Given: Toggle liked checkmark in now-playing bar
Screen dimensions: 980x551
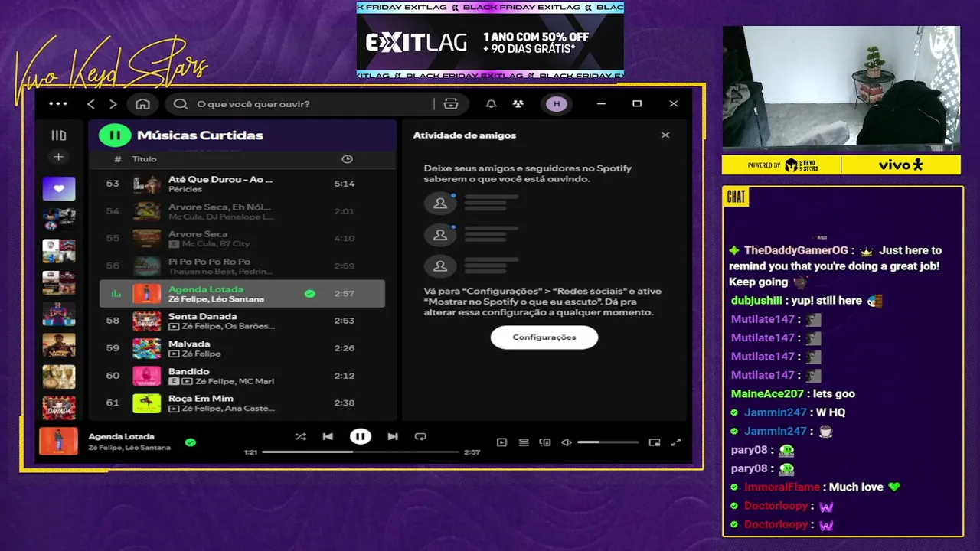Looking at the screenshot, I should pos(190,442).
